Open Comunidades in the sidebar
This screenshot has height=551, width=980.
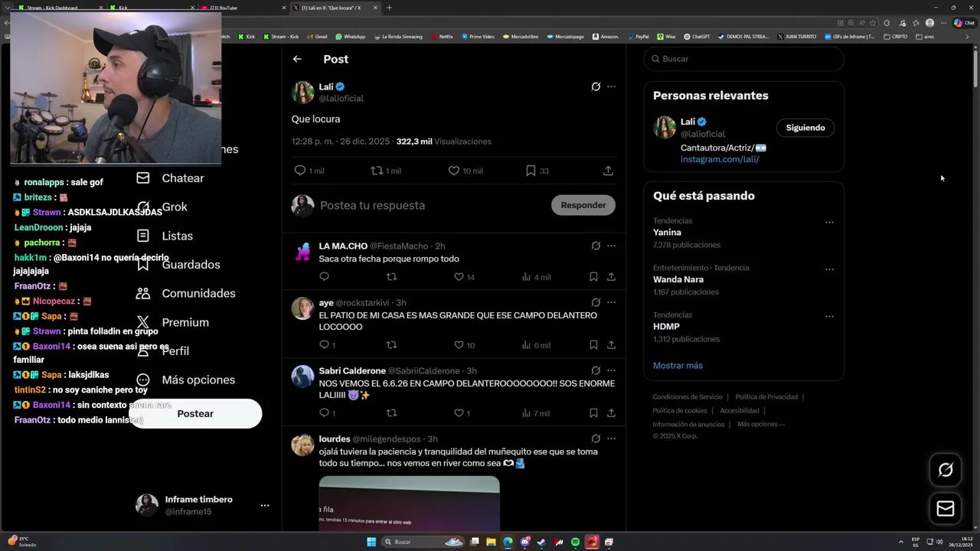(185, 293)
